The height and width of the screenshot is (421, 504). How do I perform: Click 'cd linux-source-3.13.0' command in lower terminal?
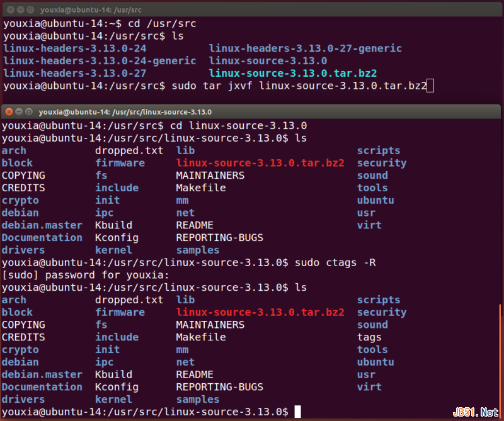click(239, 126)
